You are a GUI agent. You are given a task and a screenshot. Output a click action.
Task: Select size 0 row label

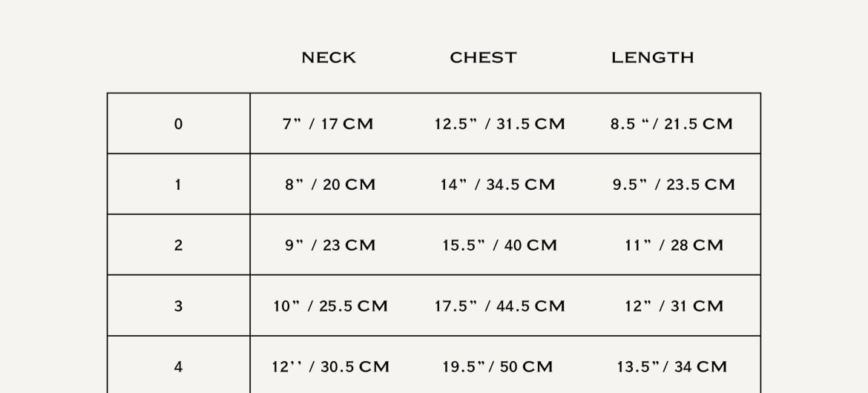pyautogui.click(x=178, y=124)
